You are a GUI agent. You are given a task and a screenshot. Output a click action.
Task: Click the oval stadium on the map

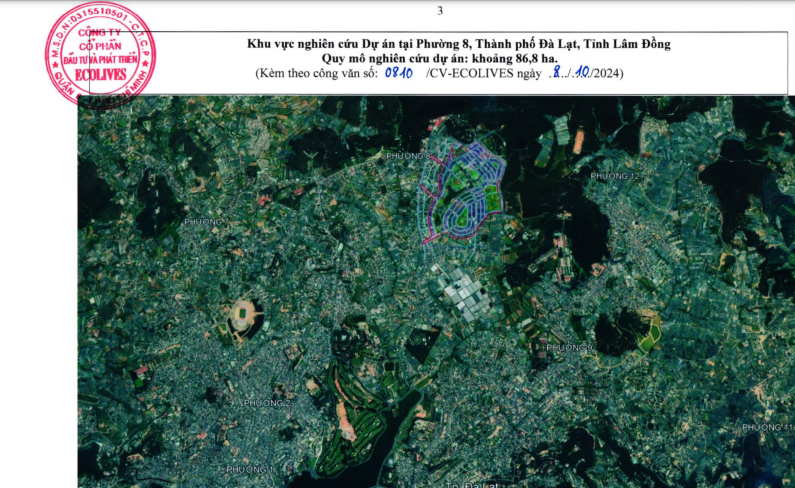tap(241, 314)
